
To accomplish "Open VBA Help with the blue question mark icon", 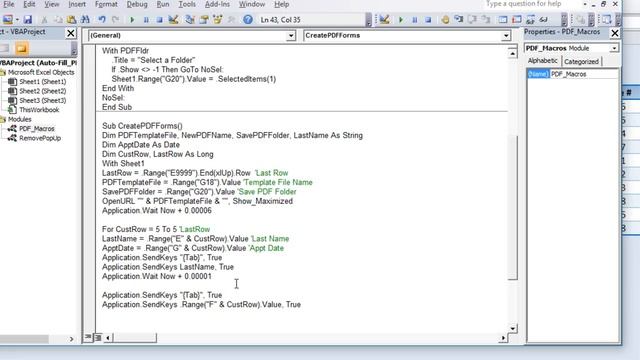I will [x=247, y=19].
